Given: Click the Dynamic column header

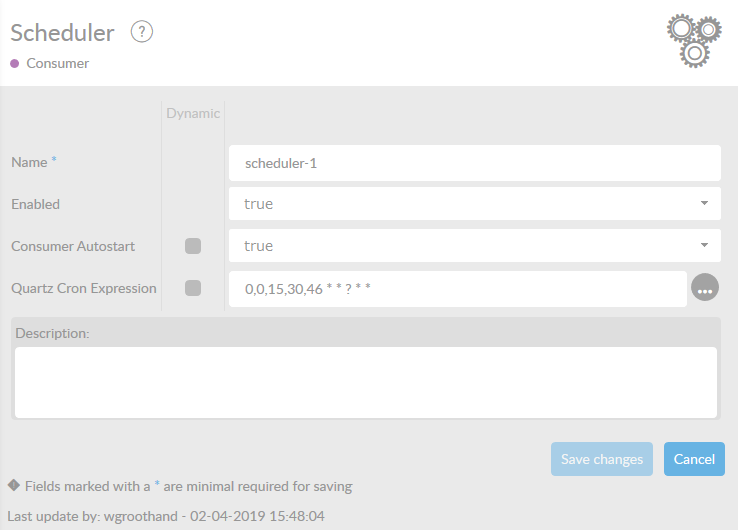Looking at the screenshot, I should [x=193, y=113].
